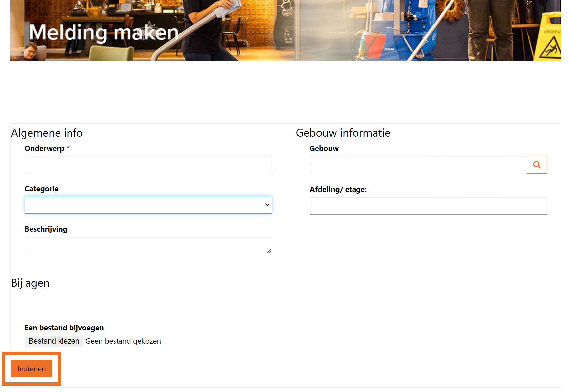Click the Gebouw informatie section heading
The image size is (570, 392).
pyautogui.click(x=343, y=133)
